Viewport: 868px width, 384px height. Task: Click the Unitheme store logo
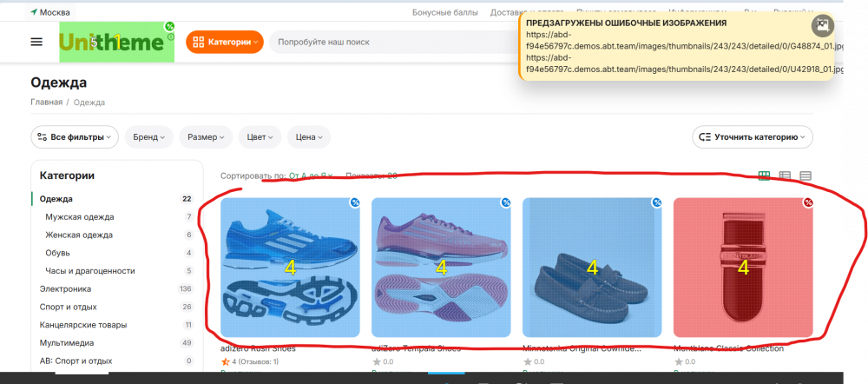[117, 42]
